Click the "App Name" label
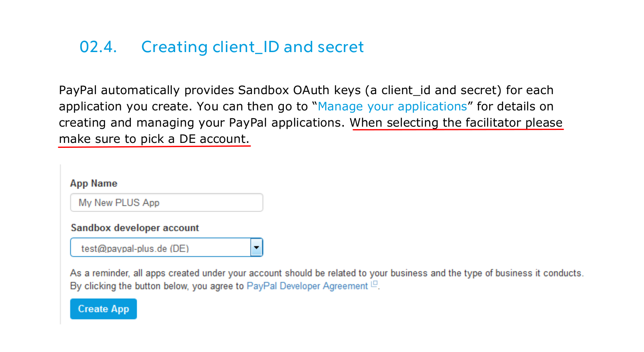This screenshot has width=644, height=352. [94, 183]
